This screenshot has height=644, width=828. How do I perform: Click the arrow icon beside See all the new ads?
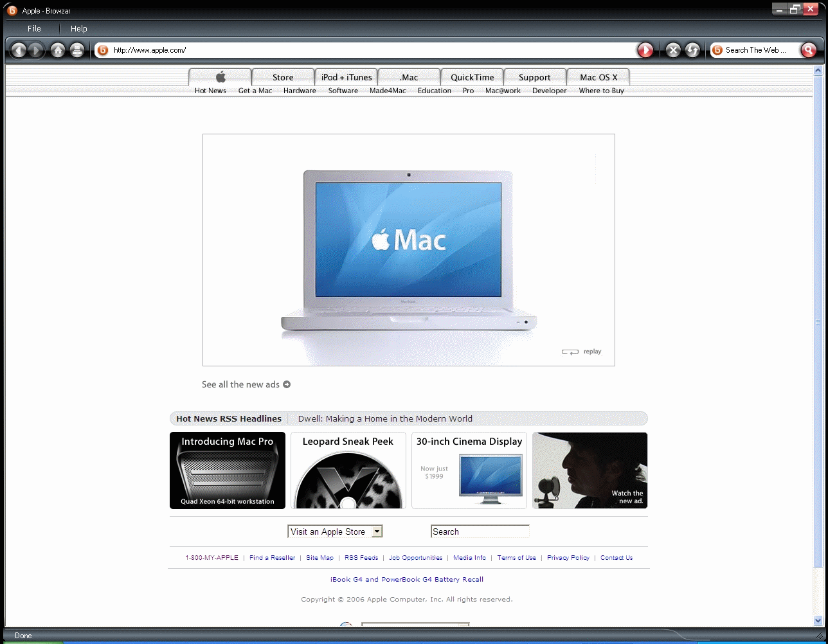pos(287,384)
